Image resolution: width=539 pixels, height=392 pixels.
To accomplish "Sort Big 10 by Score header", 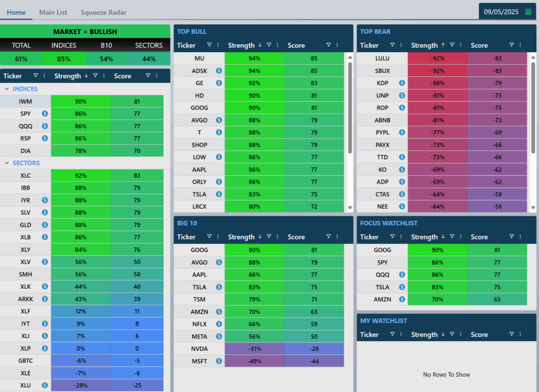I will 296,237.
